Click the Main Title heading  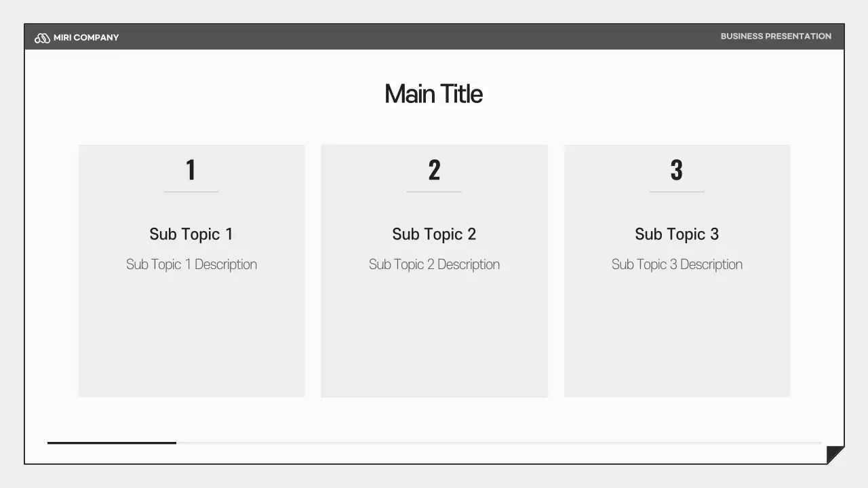[x=433, y=94]
